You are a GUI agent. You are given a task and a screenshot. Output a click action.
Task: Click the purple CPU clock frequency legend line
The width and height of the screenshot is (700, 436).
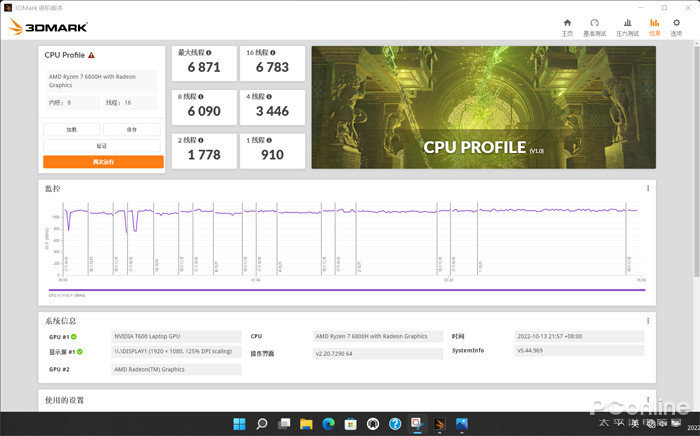[347, 290]
